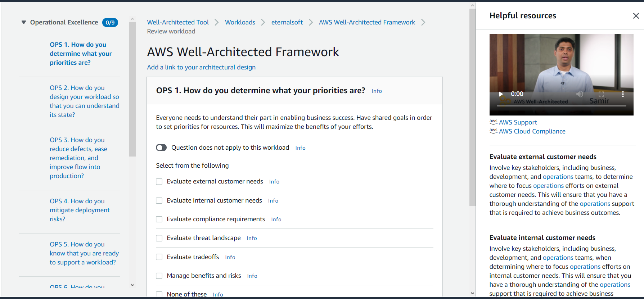Image resolution: width=644 pixels, height=299 pixels.
Task: Open AWS Support link
Action: point(518,122)
